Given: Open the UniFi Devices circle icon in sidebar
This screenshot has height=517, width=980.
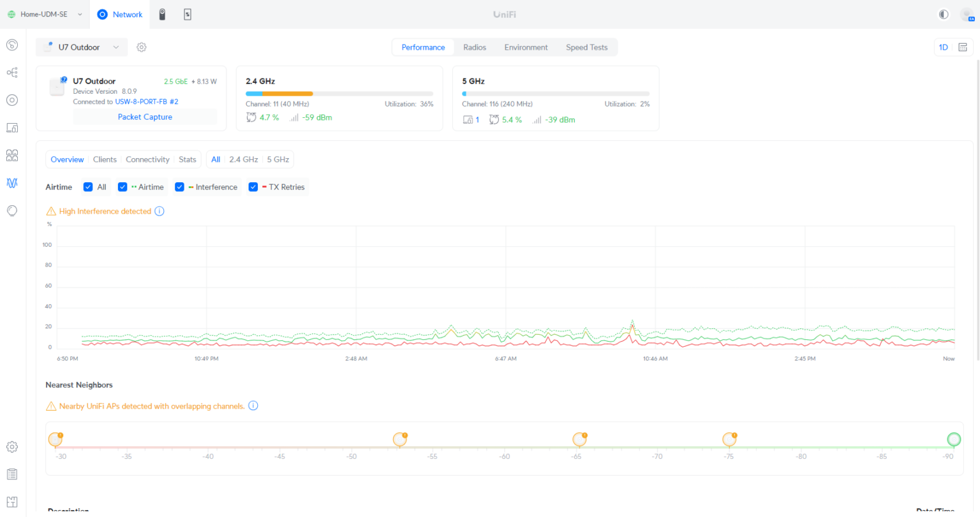Looking at the screenshot, I should pos(11,100).
